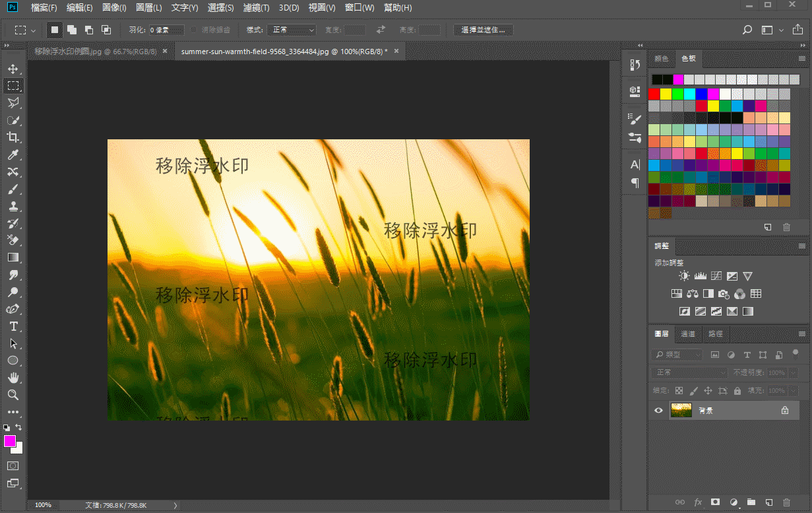Select the Ellipse shape tool
The width and height of the screenshot is (812, 513).
(x=13, y=360)
